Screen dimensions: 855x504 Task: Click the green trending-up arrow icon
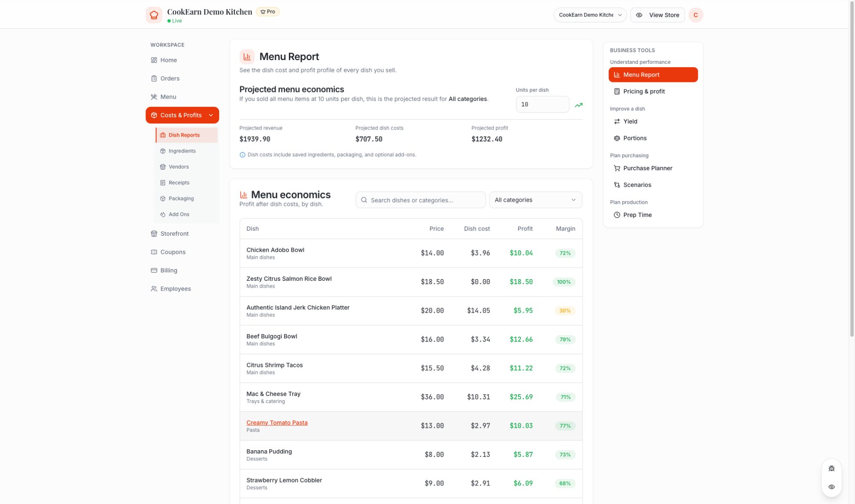pyautogui.click(x=579, y=105)
